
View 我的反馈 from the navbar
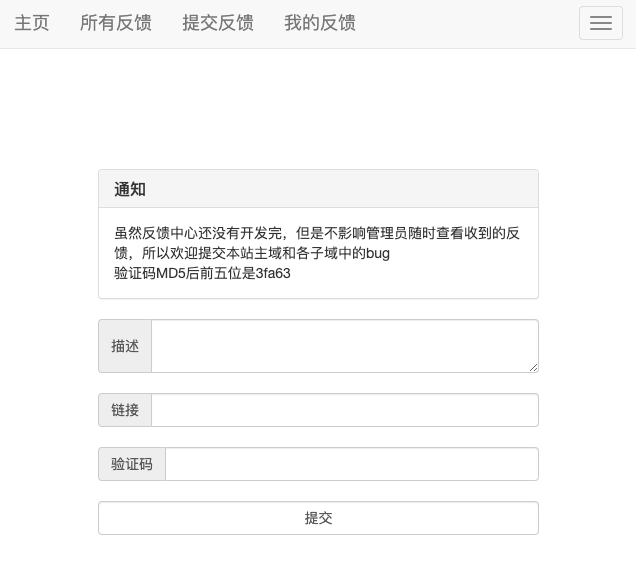tap(320, 23)
